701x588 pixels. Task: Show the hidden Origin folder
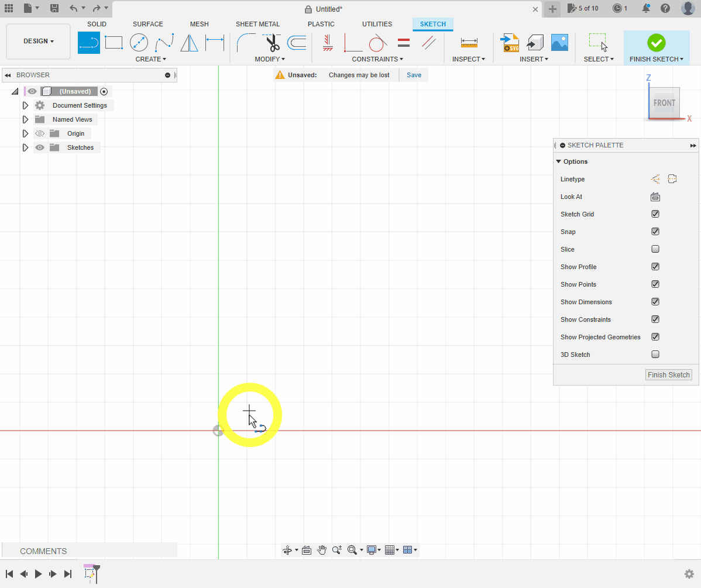40,133
